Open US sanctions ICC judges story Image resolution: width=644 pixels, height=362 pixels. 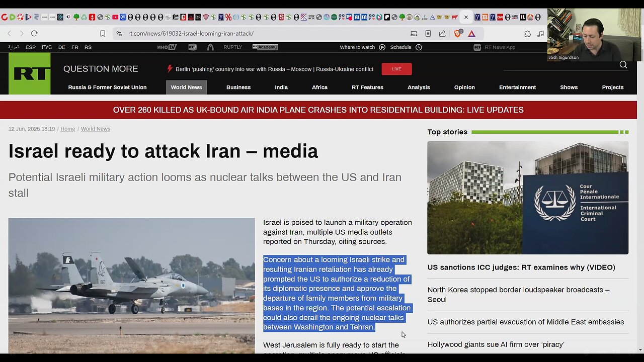[x=521, y=267]
